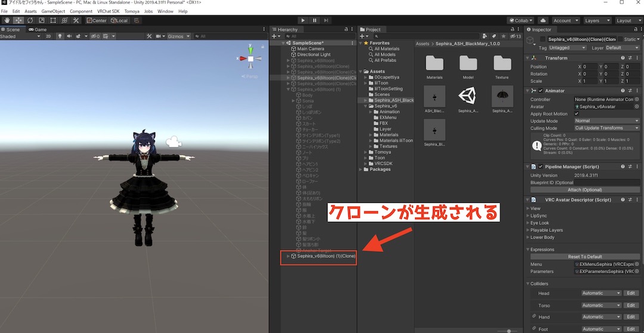Expand the LipSync section
Screen dimensions: 644x333
click(x=527, y=215)
